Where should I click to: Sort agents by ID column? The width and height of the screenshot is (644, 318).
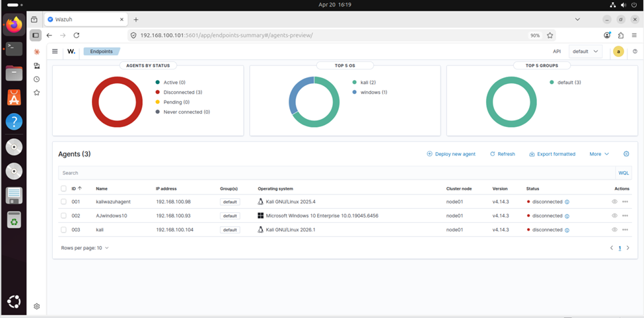77,188
